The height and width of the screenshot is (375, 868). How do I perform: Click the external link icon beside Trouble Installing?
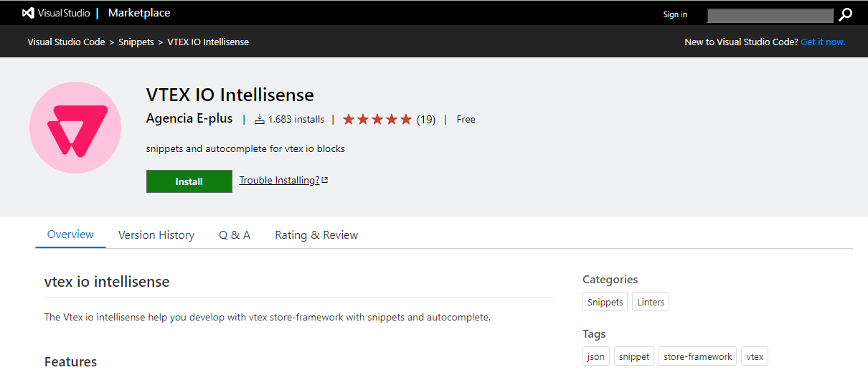click(x=325, y=180)
